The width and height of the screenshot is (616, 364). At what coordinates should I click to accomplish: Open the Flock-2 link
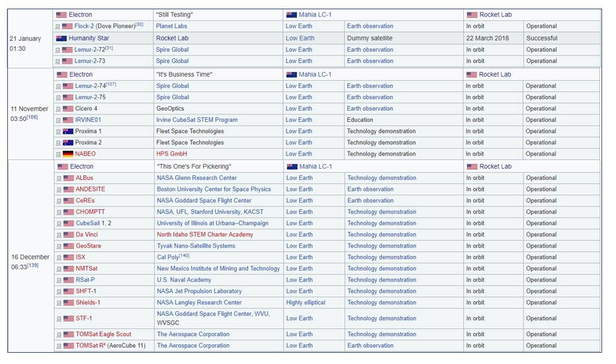pyautogui.click(x=84, y=26)
